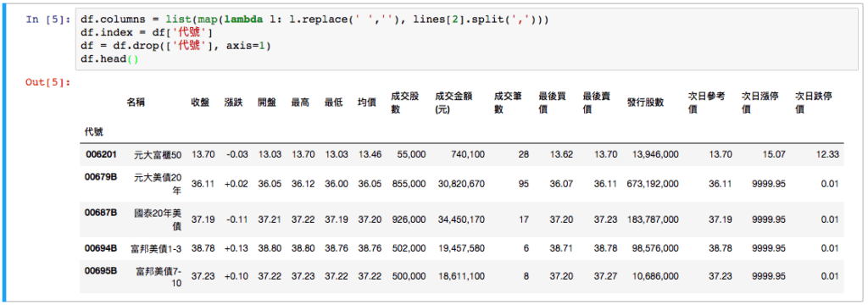Click the name cell 元大富櫃50

[x=157, y=156]
